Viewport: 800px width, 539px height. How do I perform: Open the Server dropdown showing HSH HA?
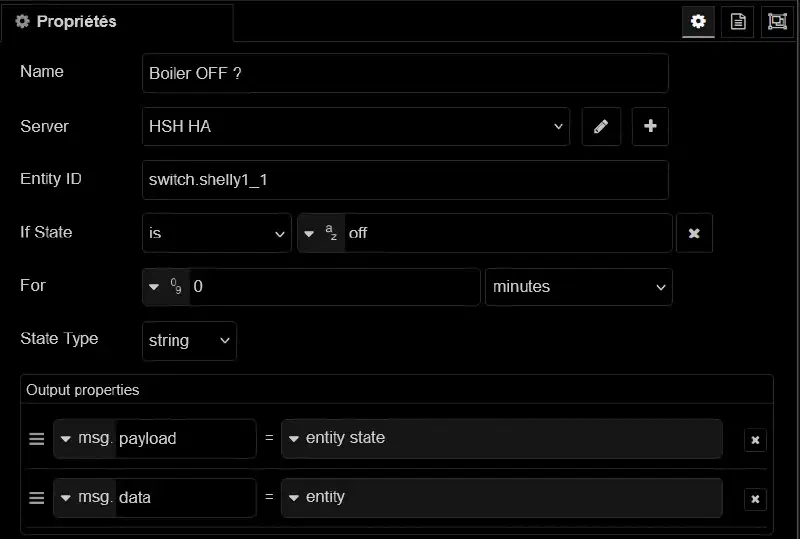(x=356, y=127)
